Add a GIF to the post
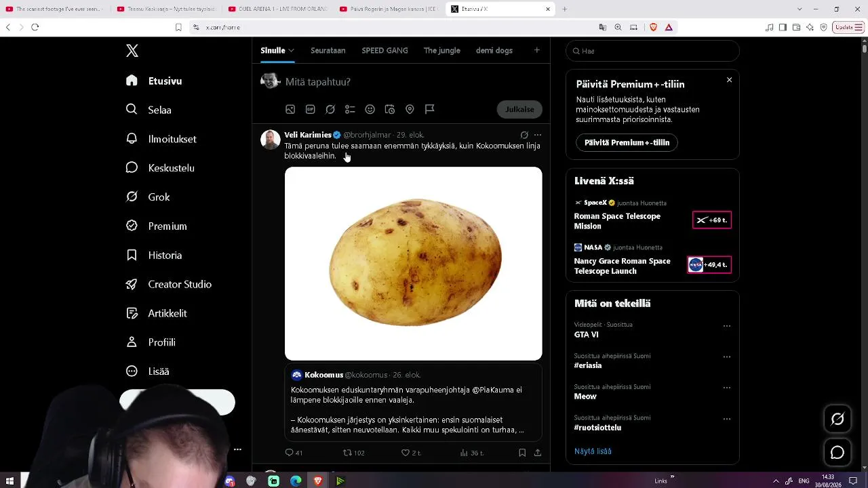Screen dimensions: 868x488 311,109
